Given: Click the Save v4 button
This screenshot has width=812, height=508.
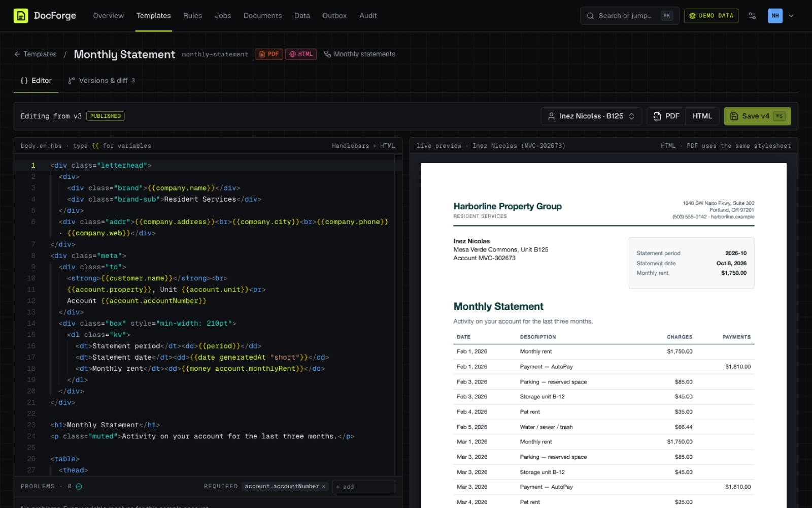Looking at the screenshot, I should click(757, 116).
